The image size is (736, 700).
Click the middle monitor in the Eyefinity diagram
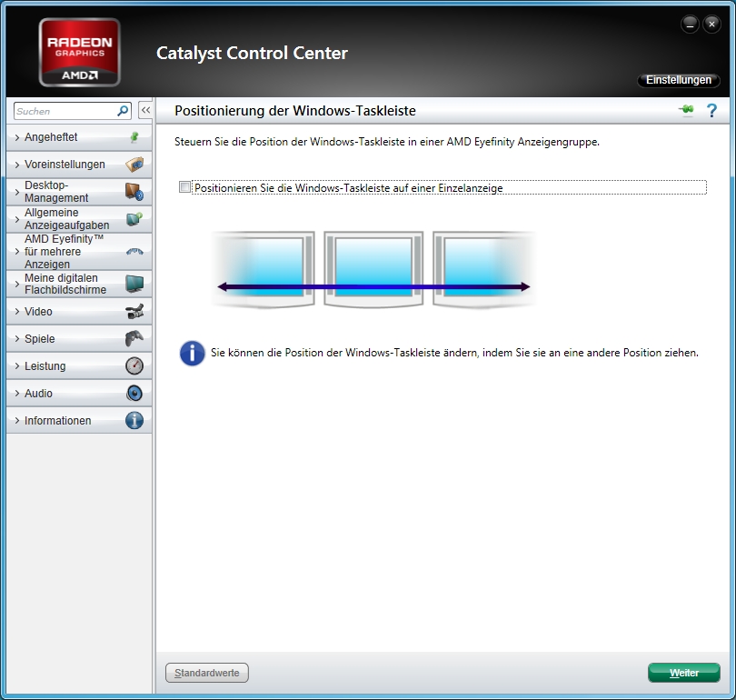(373, 269)
